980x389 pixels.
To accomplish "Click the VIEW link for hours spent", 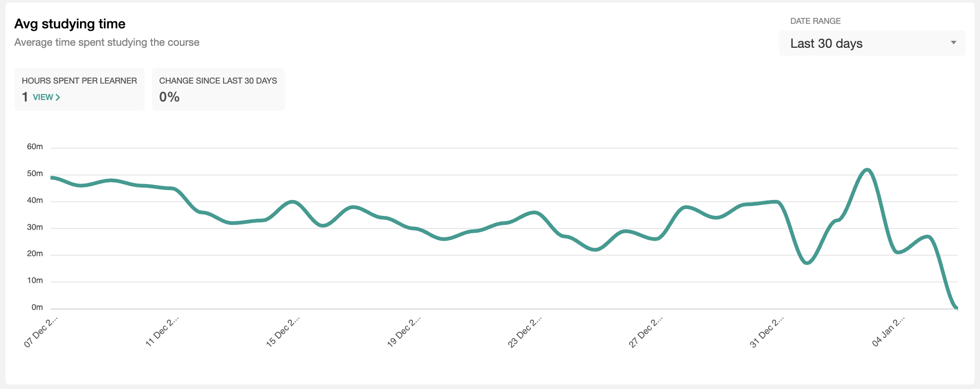I will tap(43, 97).
